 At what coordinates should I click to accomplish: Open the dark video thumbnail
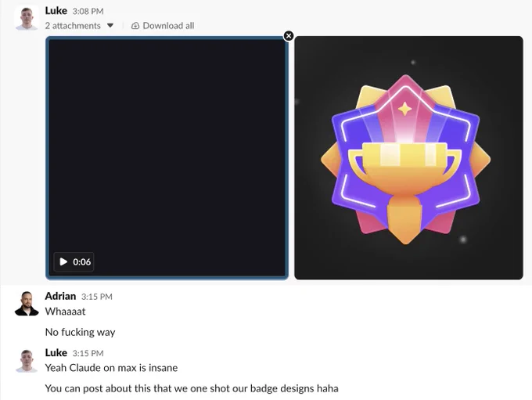(x=167, y=158)
